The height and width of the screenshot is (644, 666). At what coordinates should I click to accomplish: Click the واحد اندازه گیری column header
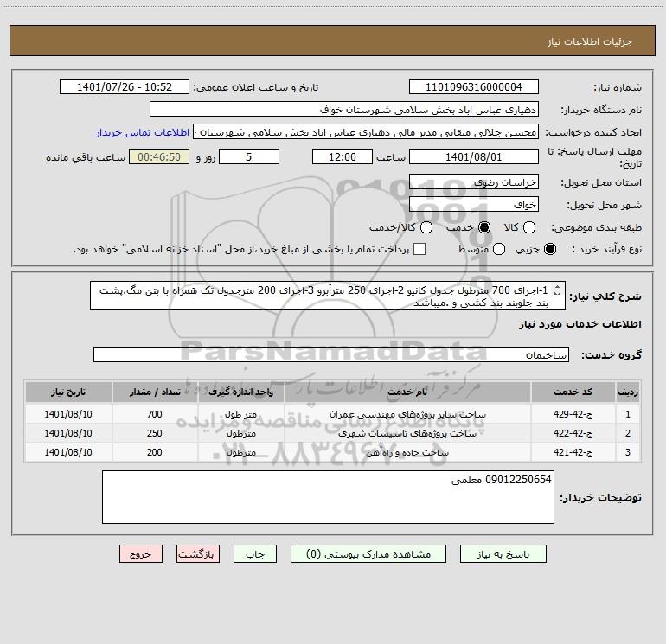pyautogui.click(x=240, y=392)
